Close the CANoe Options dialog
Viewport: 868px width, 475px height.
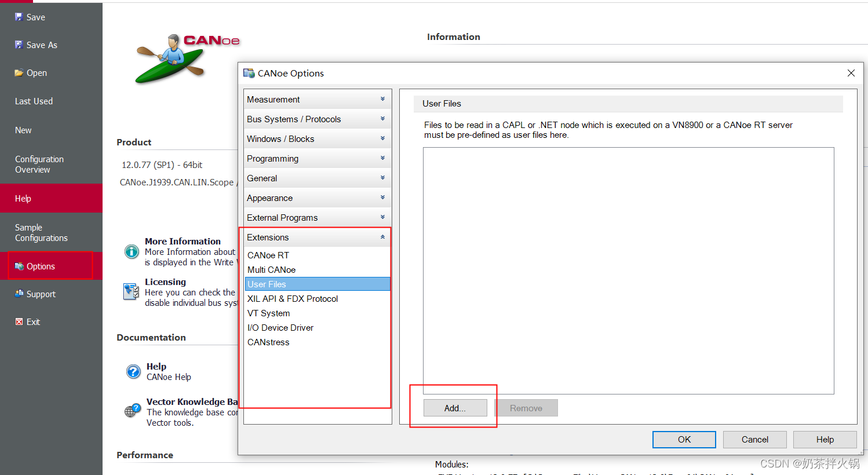851,73
